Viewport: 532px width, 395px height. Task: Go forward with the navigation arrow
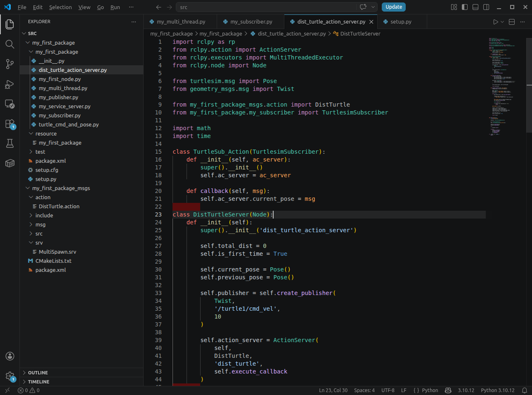coord(169,7)
